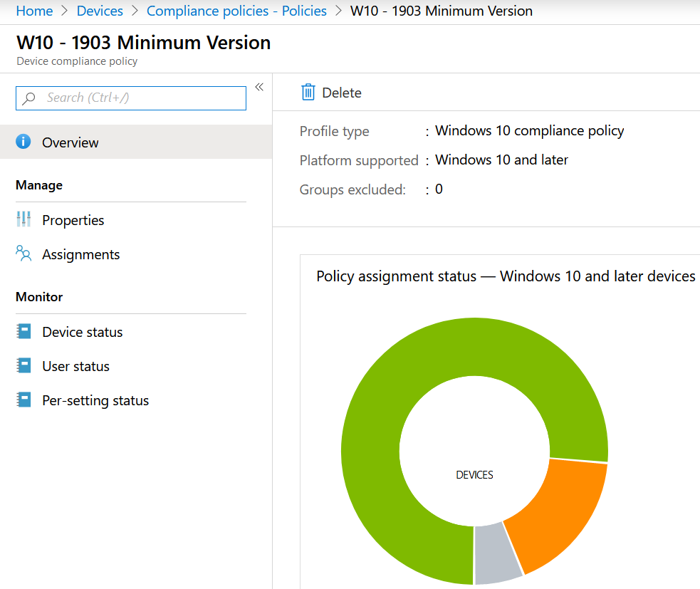Click the Profile type label
This screenshot has width=700, height=589.
[x=335, y=131]
